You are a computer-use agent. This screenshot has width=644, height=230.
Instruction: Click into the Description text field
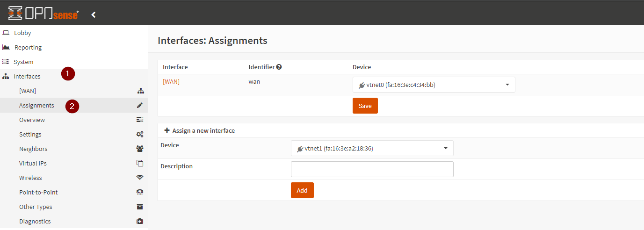click(372, 169)
